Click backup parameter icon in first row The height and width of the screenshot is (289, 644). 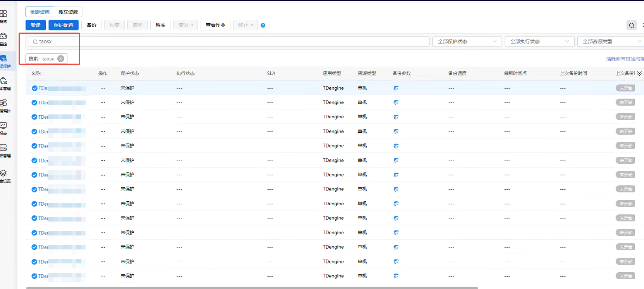pyautogui.click(x=396, y=88)
